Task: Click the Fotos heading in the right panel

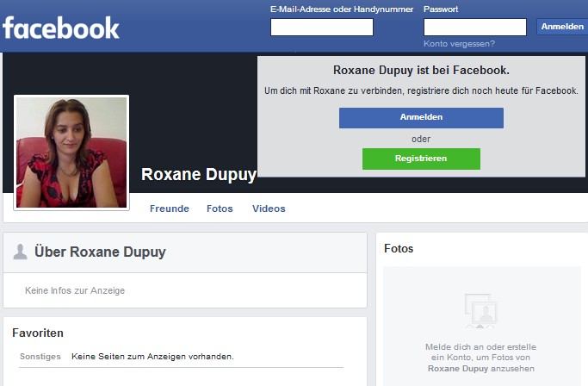Action: 399,248
